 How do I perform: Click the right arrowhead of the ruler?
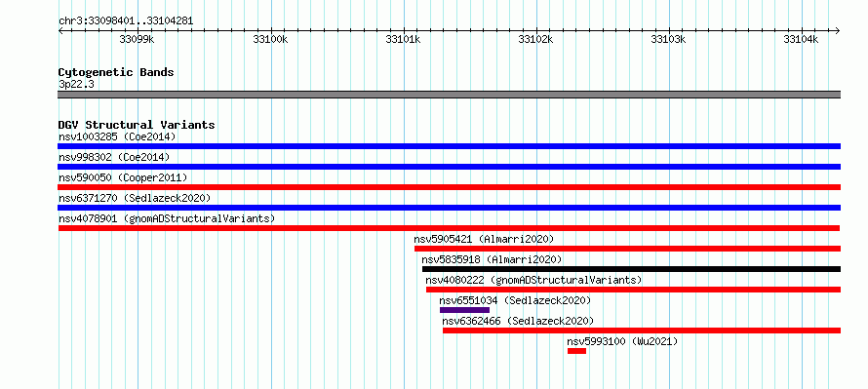point(838,31)
